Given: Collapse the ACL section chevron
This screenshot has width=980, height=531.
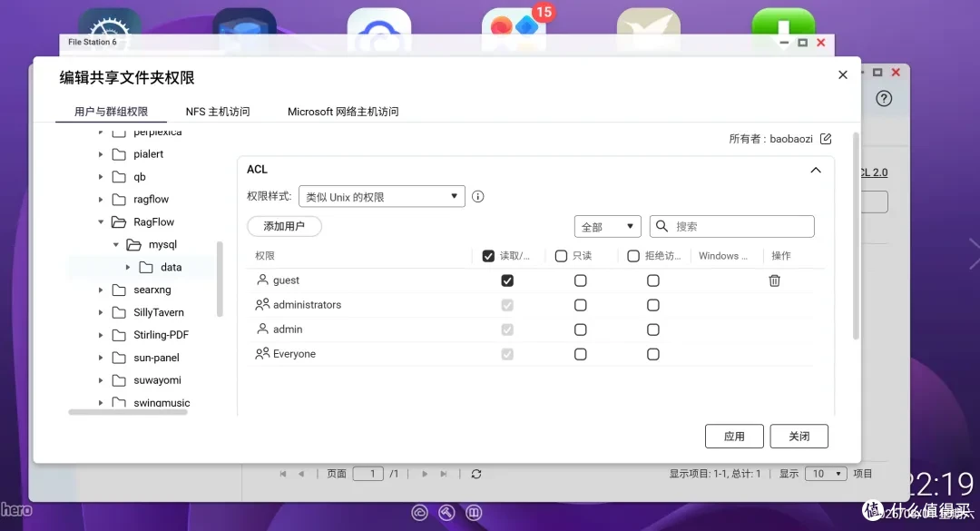Looking at the screenshot, I should pos(816,170).
